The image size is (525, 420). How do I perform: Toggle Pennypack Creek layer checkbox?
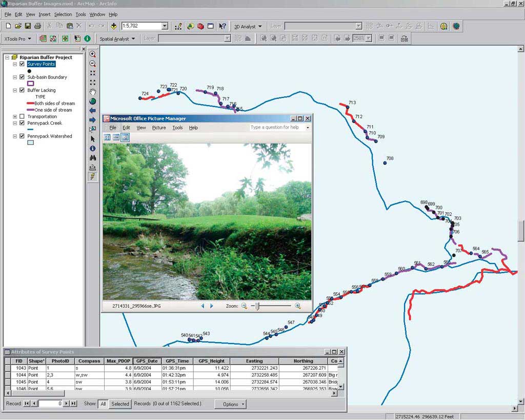tap(22, 123)
